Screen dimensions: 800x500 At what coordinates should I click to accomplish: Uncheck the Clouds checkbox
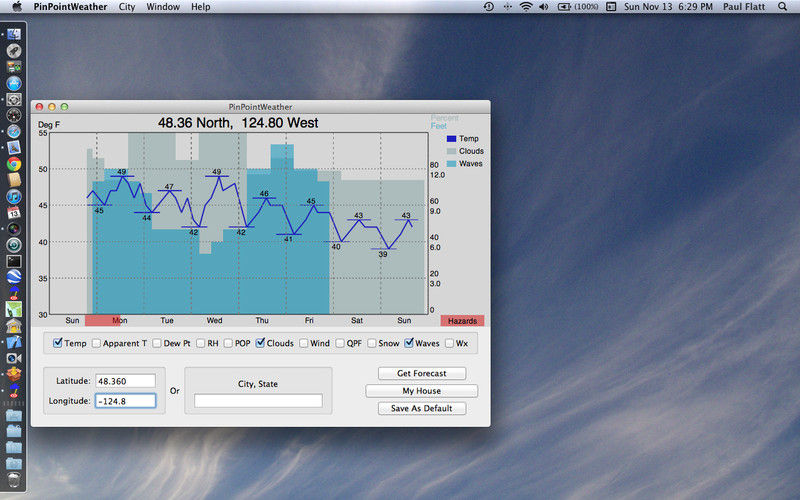tap(260, 343)
